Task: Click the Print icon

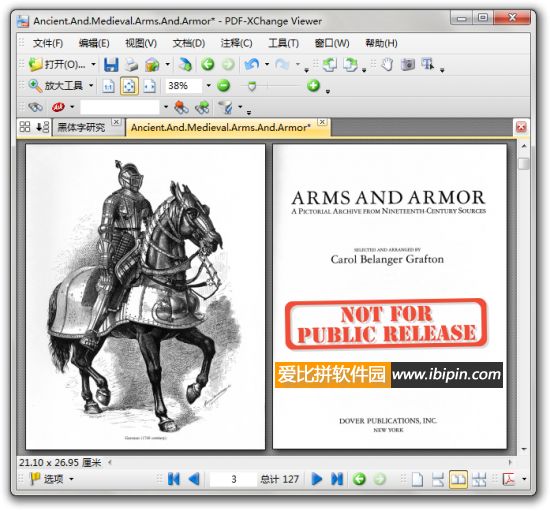Action: (132, 65)
